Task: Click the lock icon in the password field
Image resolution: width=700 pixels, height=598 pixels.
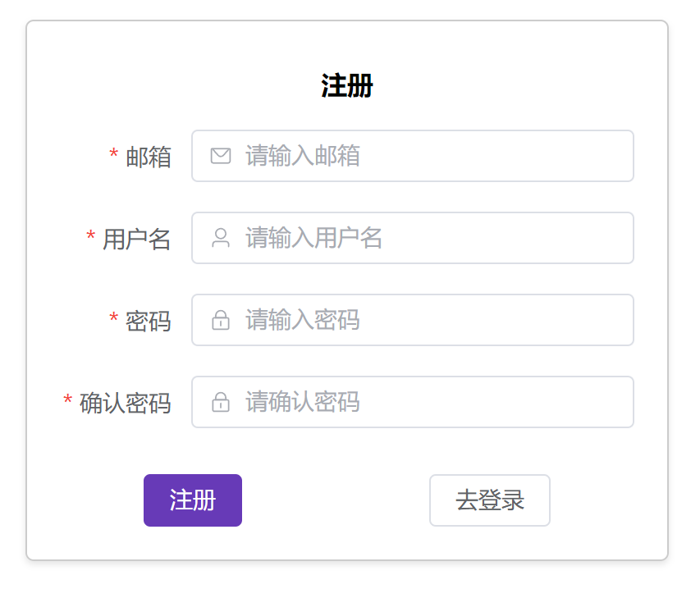Action: click(220, 320)
